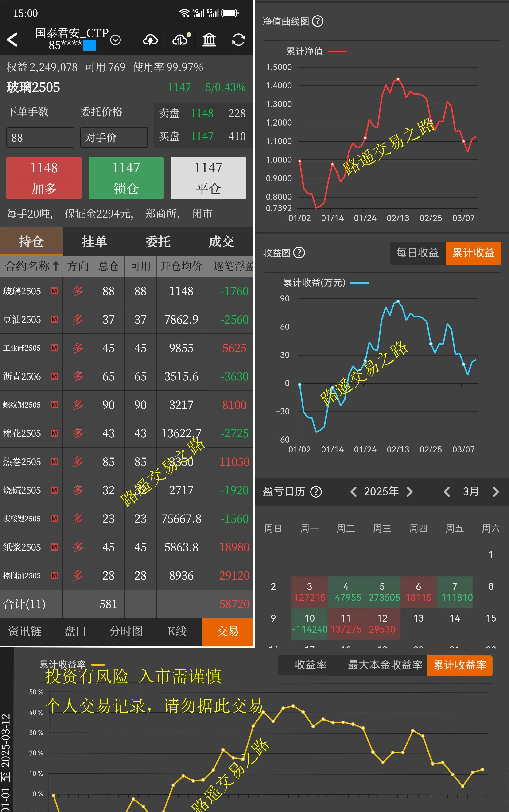Open help for 收益图

coord(299,253)
